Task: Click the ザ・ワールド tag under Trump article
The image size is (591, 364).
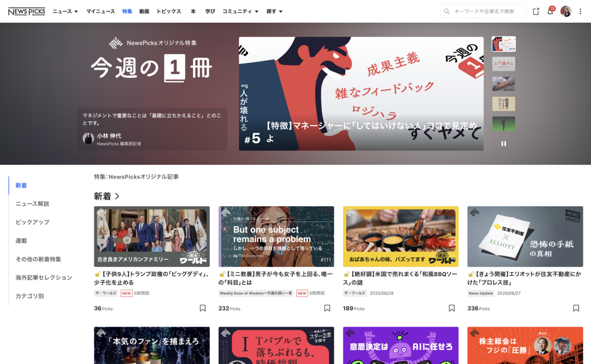Action: click(106, 293)
